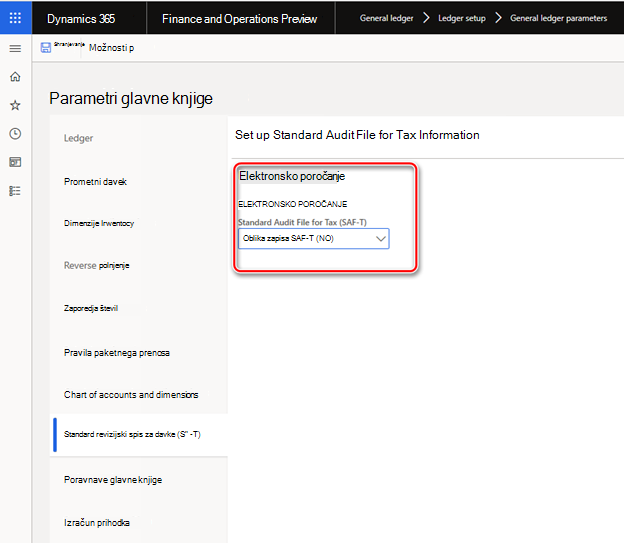
Task: Click Finance and Operations Preview title
Action: pos(240,19)
